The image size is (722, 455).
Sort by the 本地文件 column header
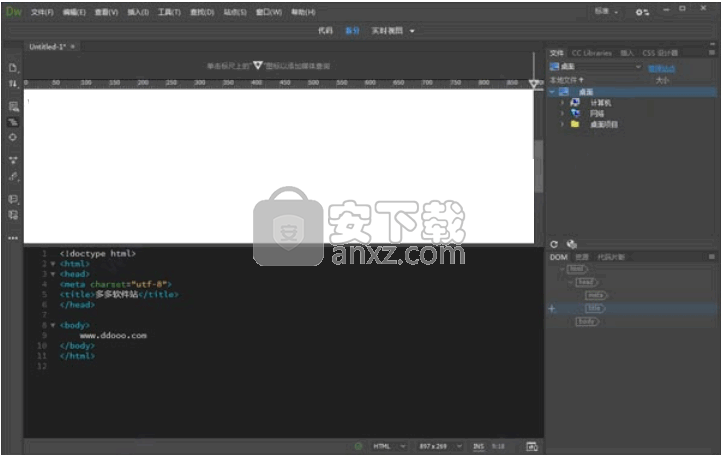pos(566,80)
